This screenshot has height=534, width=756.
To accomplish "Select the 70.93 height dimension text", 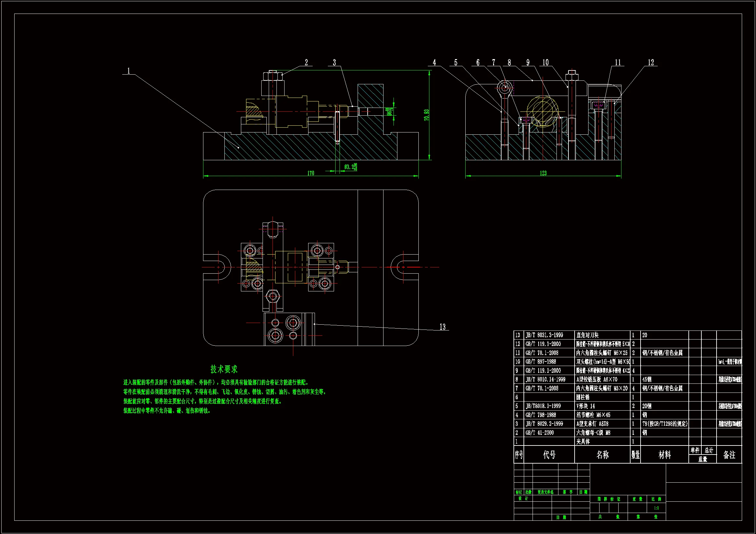I will pyautogui.click(x=427, y=115).
